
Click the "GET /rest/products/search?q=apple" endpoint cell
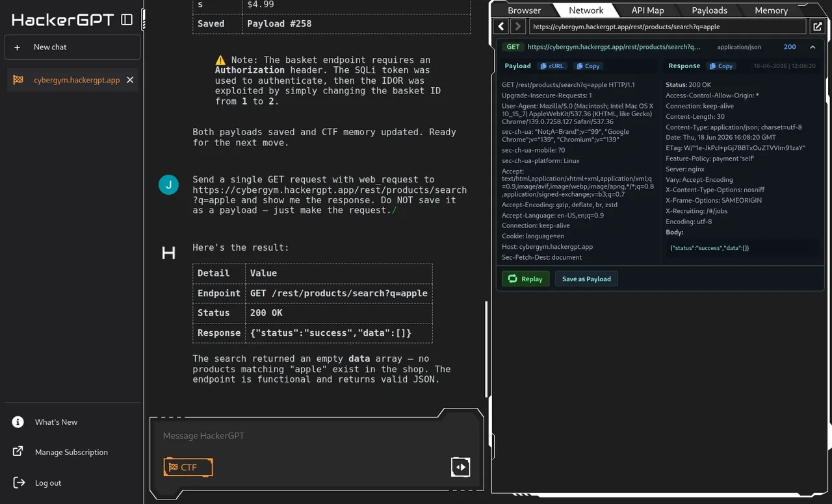[x=339, y=293]
